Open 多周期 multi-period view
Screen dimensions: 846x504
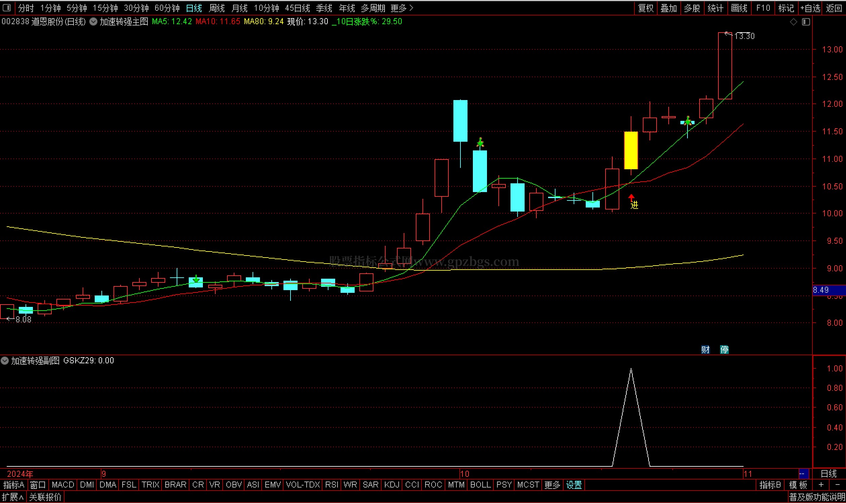pyautogui.click(x=373, y=8)
